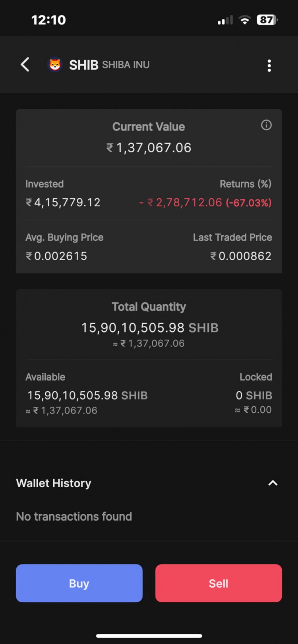Tap the Shiba Inu coin logo

tap(55, 65)
